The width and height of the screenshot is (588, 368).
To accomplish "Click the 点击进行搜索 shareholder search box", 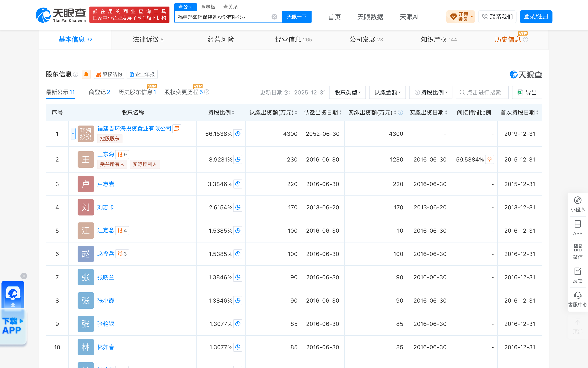I will 482,92.
